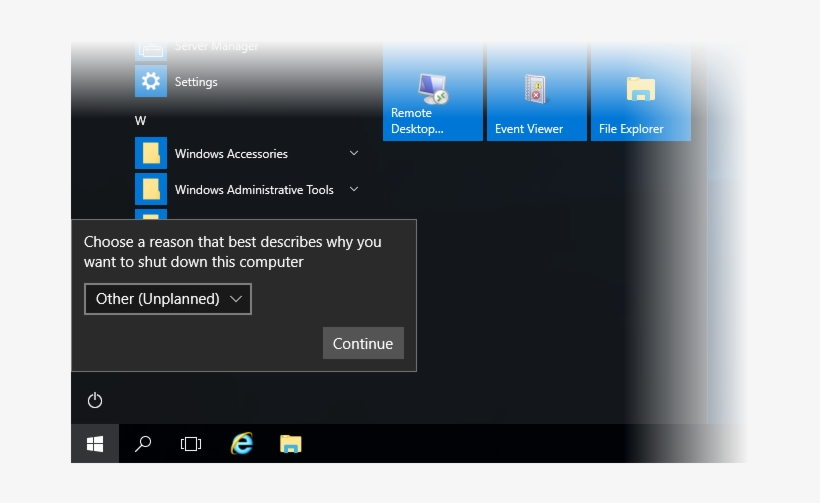820x503 pixels.
Task: Open the Server Manager icon
Action: 151,51
